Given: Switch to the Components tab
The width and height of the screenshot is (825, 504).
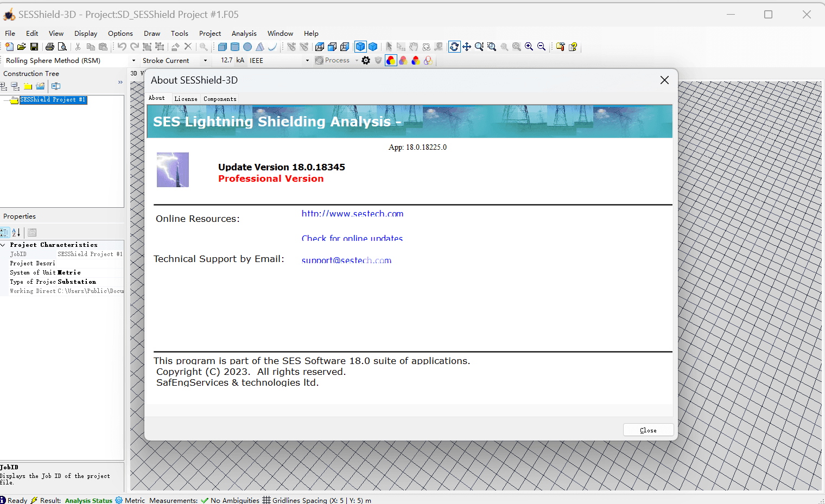Looking at the screenshot, I should (220, 99).
